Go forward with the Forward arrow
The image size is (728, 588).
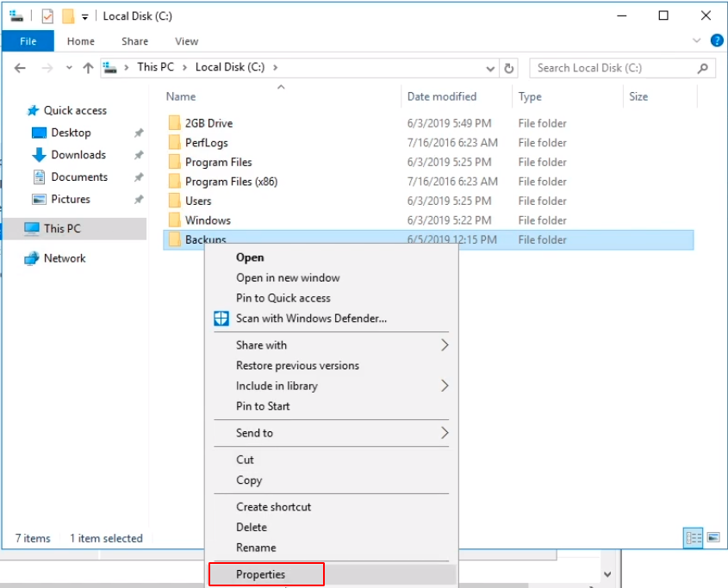click(x=47, y=68)
